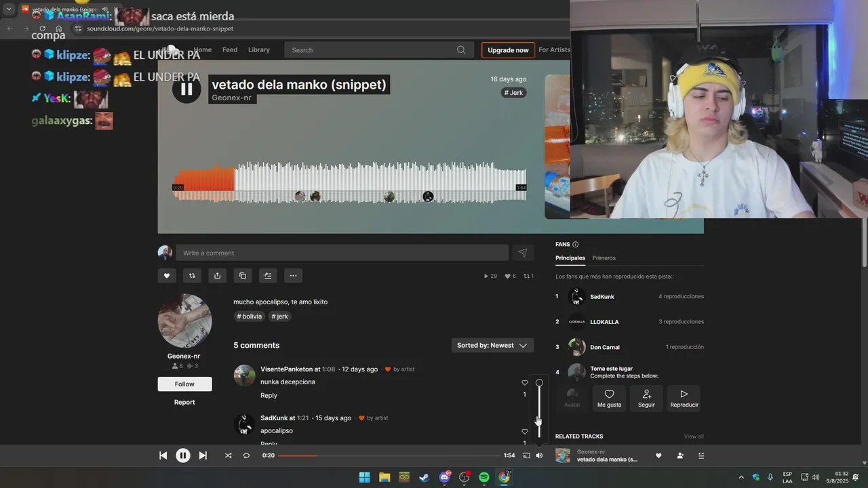Open the # bolivia tag
The width and height of the screenshot is (868, 488).
[x=250, y=317]
